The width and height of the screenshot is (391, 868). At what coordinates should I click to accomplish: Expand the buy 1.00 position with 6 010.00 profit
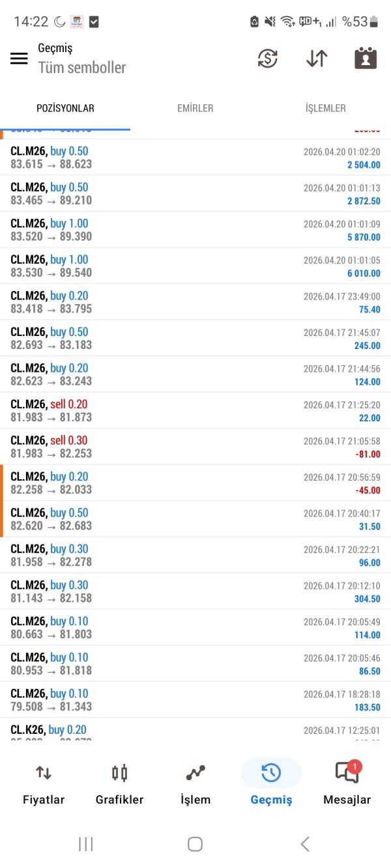(x=195, y=266)
